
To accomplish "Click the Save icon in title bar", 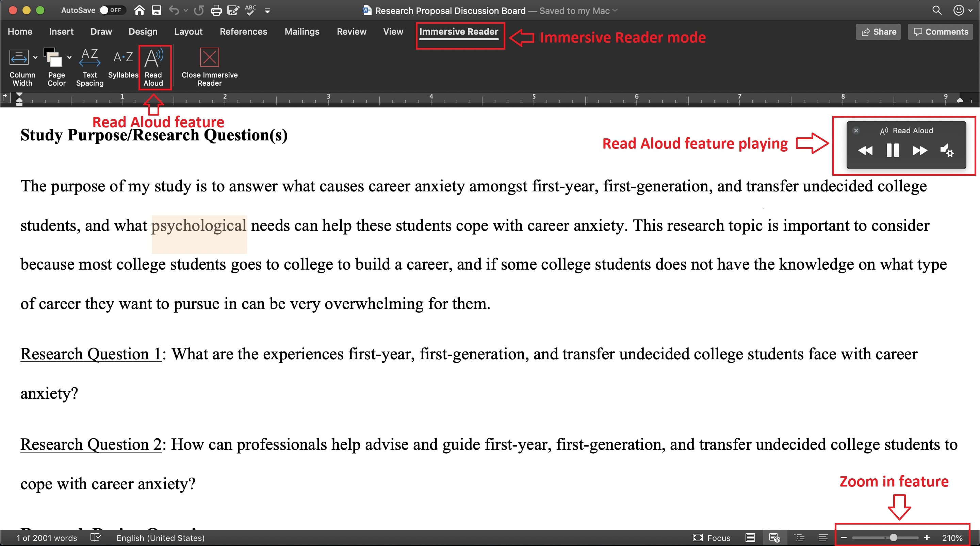I will pos(157,10).
